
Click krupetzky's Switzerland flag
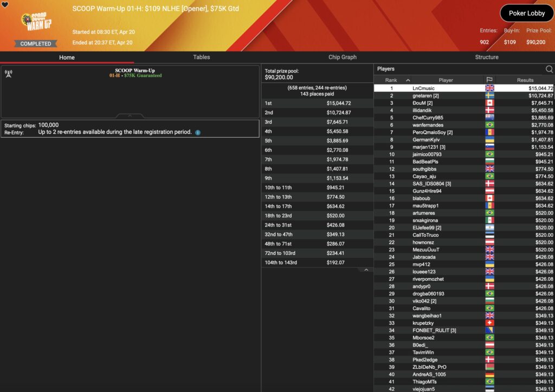point(489,323)
